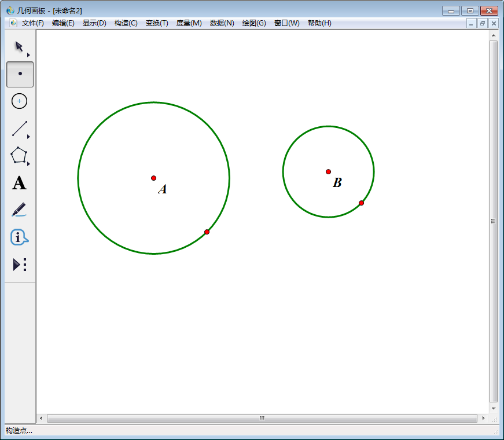This screenshot has width=504, height=440.
Task: Open the 变换(T) menu
Action: pos(157,23)
